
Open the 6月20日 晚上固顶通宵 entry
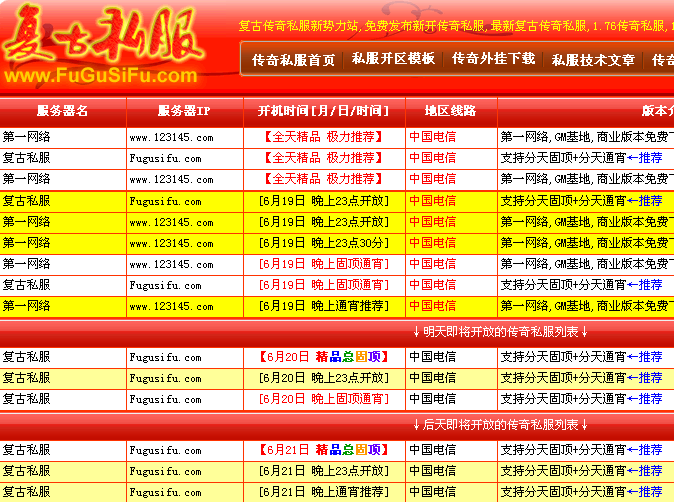tap(323, 399)
